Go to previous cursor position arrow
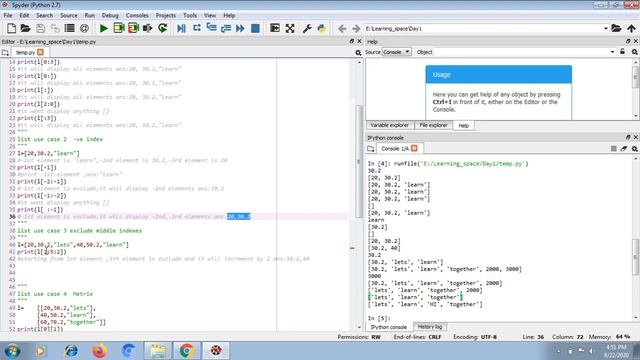640x360 pixels. [342, 29]
